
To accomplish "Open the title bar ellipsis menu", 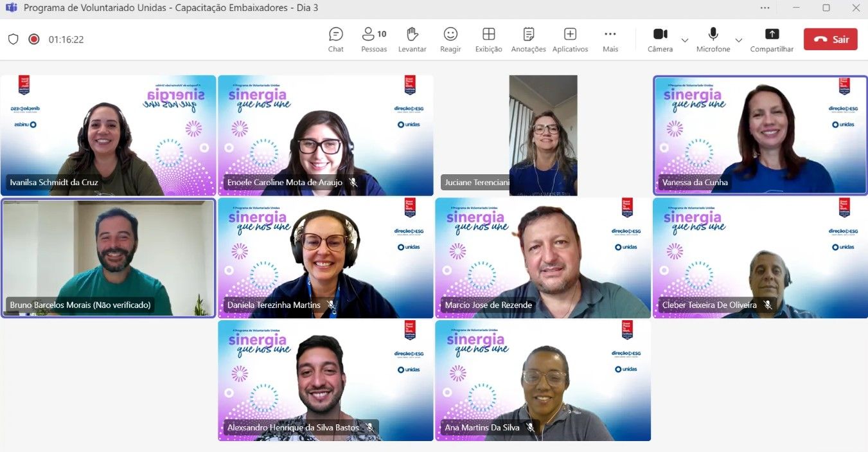I will click(x=765, y=8).
